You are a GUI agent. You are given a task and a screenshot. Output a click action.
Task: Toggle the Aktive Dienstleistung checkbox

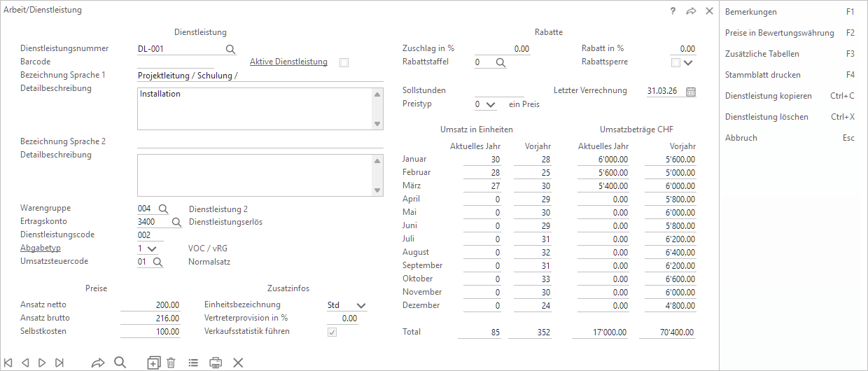(344, 62)
